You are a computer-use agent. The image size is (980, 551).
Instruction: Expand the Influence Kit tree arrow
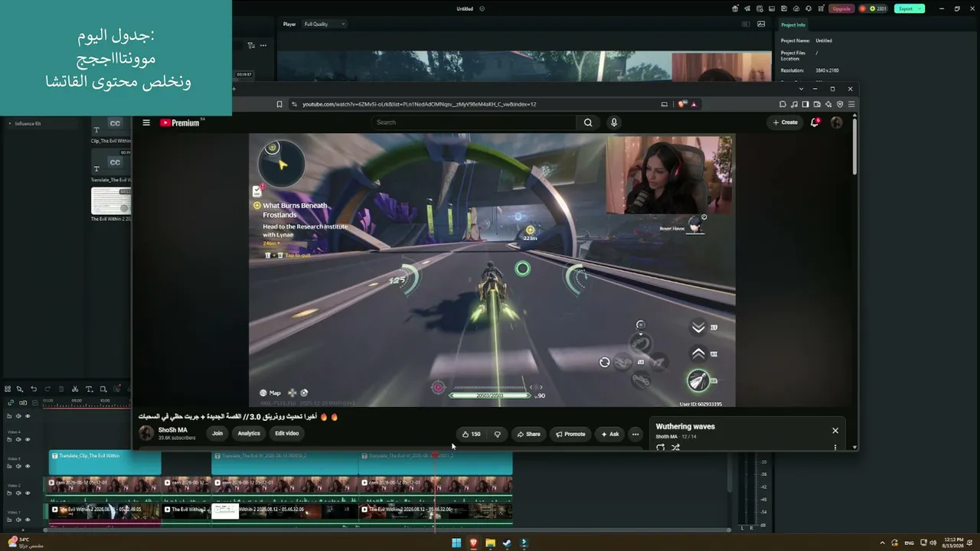coord(10,123)
